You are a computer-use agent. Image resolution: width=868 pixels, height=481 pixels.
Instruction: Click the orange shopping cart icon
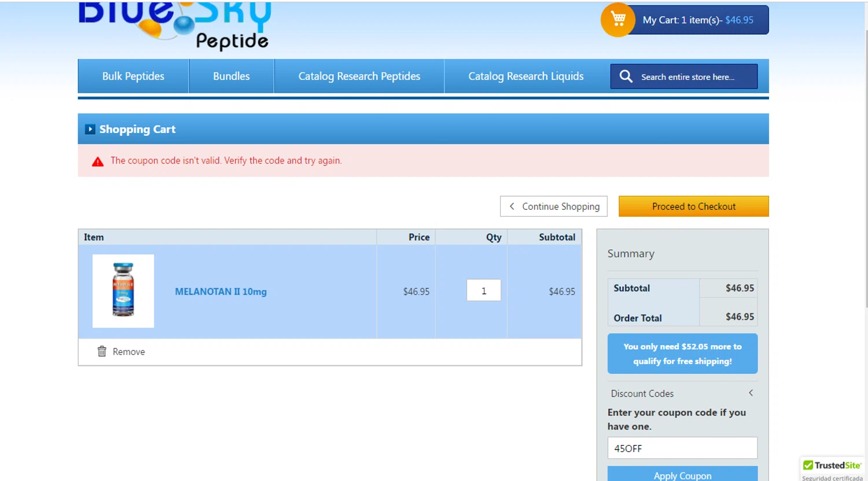tap(618, 20)
